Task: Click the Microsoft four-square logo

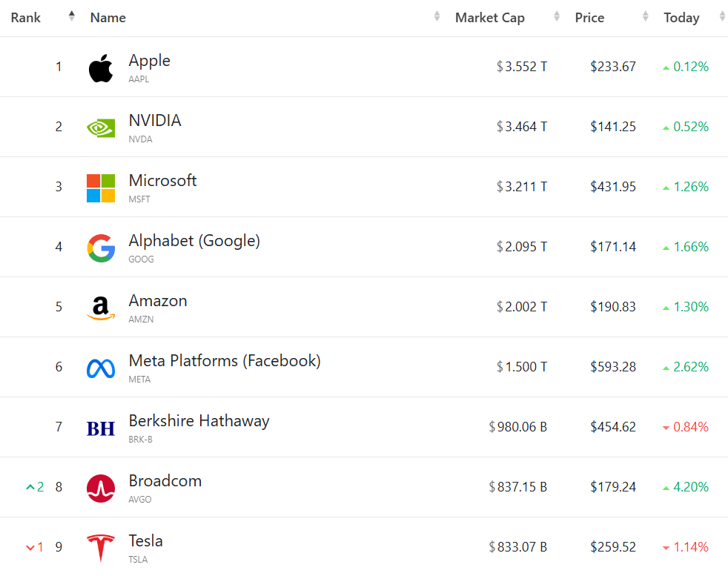Action: coord(101,188)
